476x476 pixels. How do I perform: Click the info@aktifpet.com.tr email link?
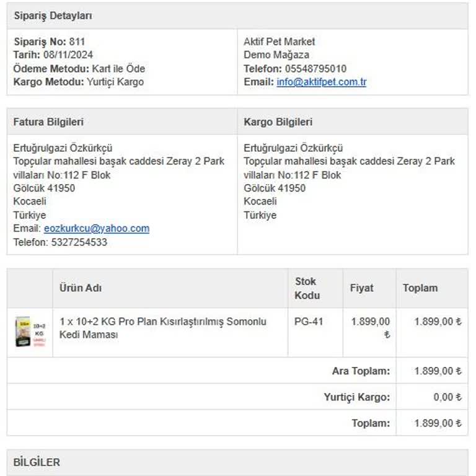[321, 82]
